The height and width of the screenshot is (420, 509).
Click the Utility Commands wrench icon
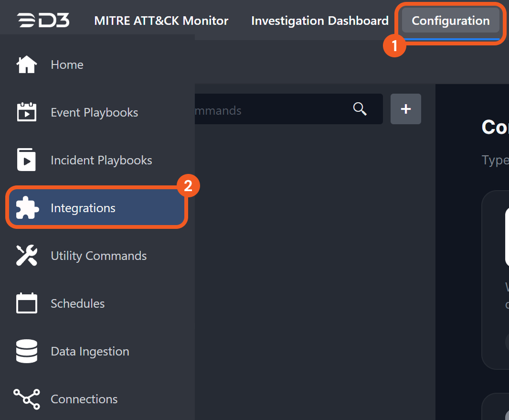click(27, 256)
